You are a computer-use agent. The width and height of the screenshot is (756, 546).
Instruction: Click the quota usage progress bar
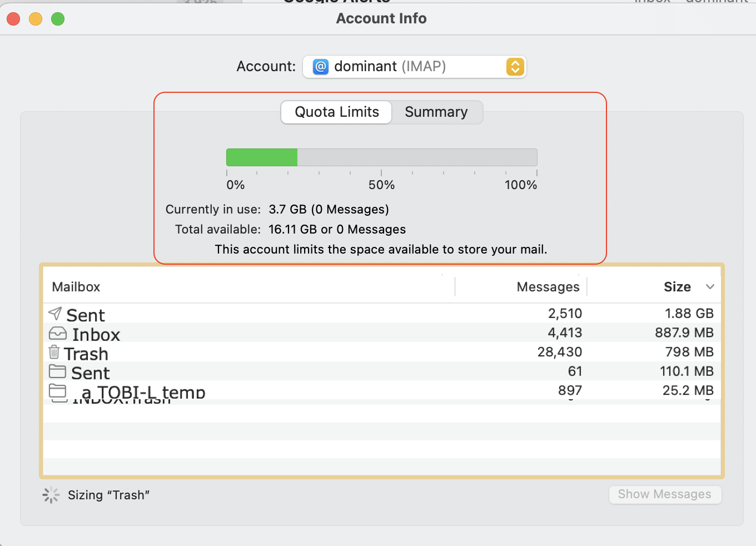click(x=381, y=157)
